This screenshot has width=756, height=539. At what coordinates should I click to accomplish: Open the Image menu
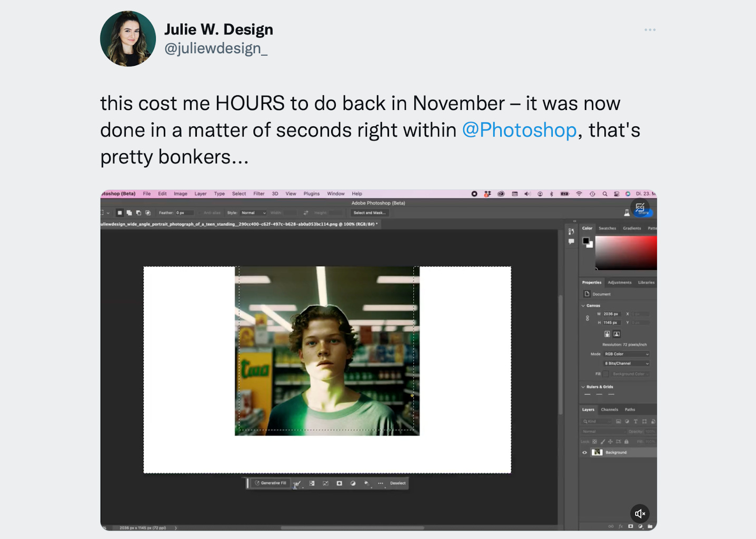click(x=181, y=194)
